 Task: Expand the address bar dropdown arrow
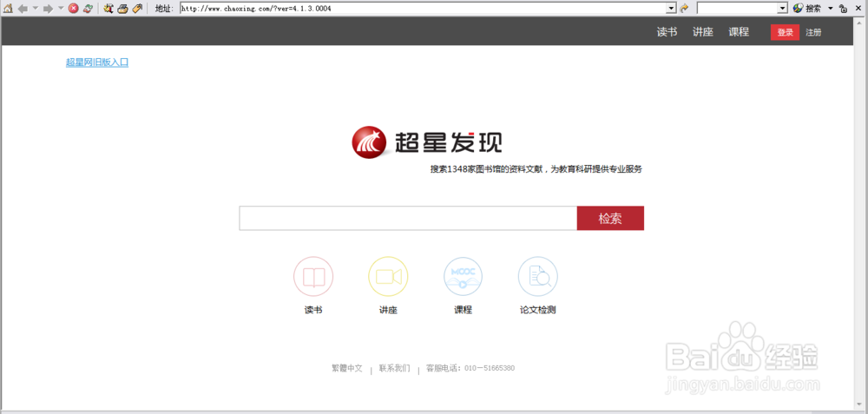tap(672, 9)
